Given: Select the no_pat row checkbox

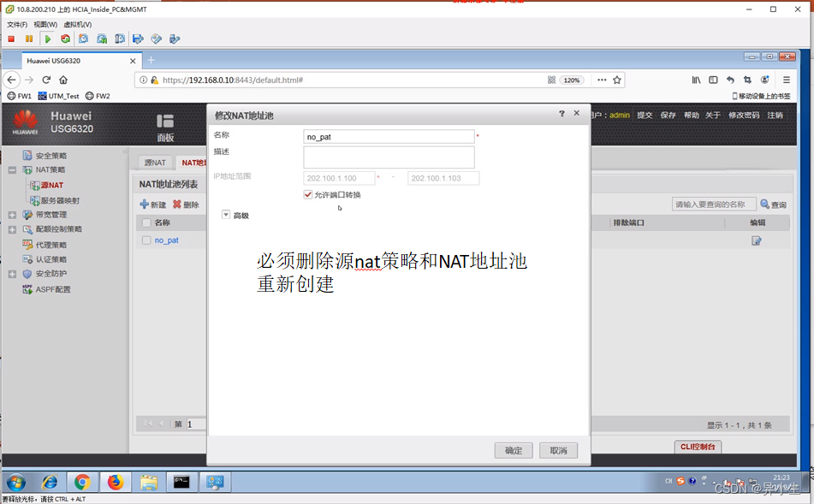Looking at the screenshot, I should [x=146, y=240].
